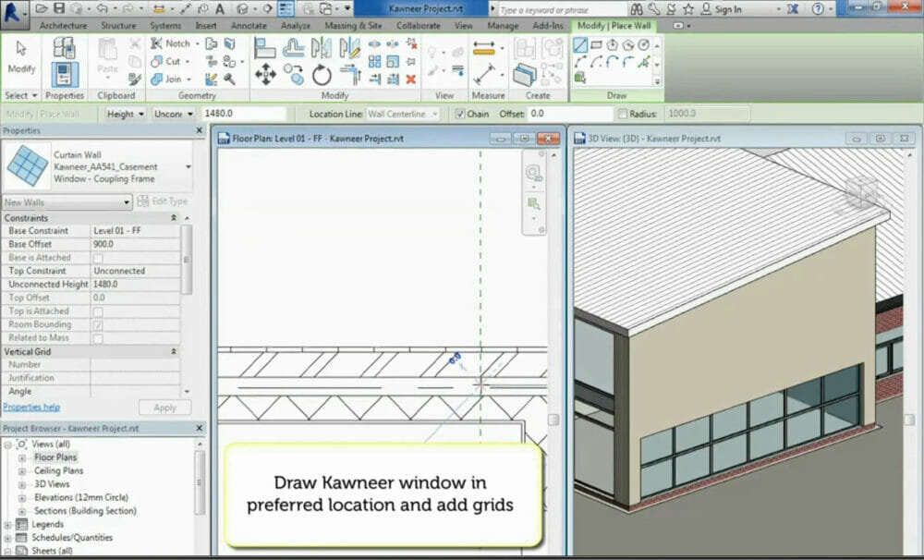Toggle the Top is Attached checkbox

pyautogui.click(x=98, y=311)
